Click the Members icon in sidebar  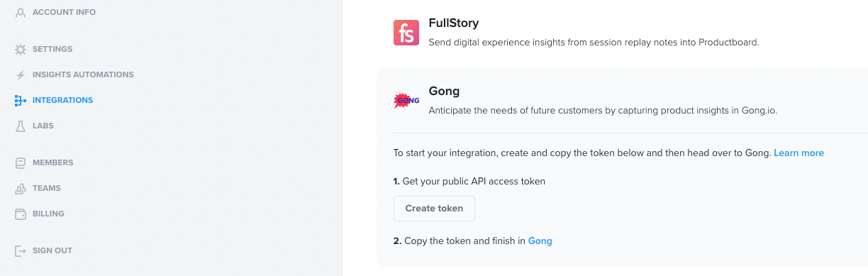21,162
